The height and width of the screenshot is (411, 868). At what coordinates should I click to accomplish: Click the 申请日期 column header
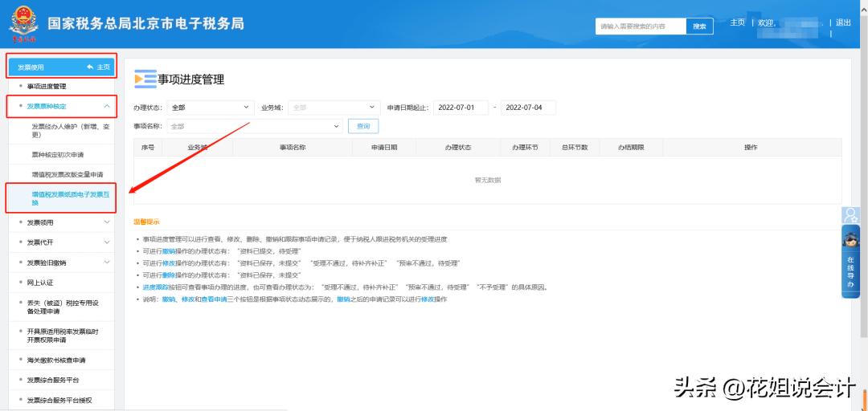383,147
